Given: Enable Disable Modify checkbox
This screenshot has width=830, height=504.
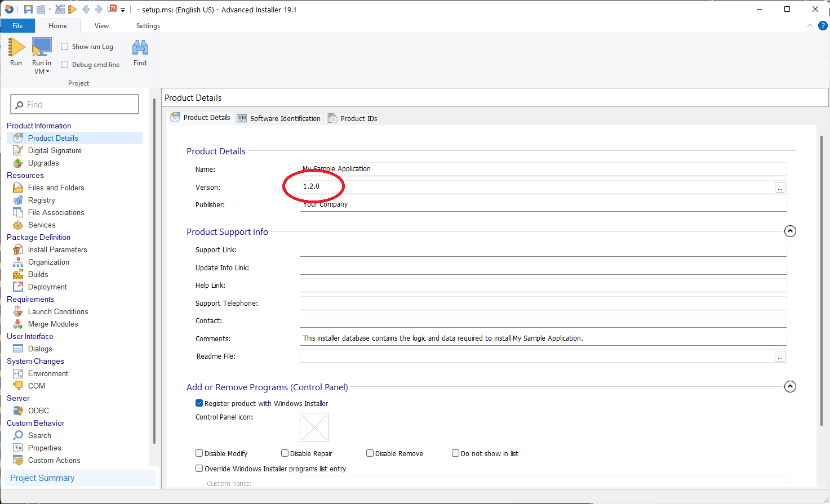Looking at the screenshot, I should (x=199, y=453).
